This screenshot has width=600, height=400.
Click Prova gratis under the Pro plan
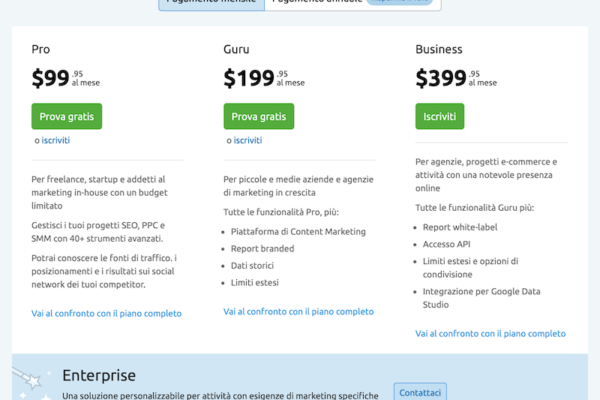(x=66, y=117)
